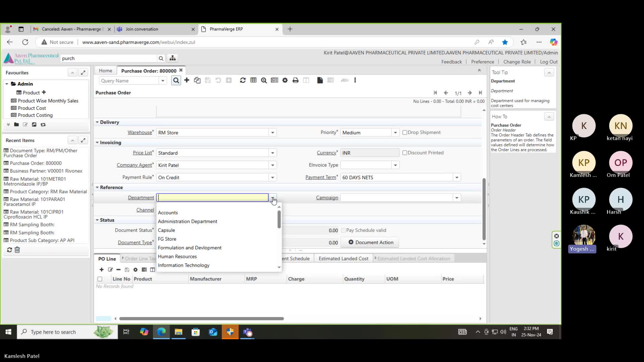Screen dimensions: 644x362
Task: Tick the Discount Printed checkbox
Action: point(405,153)
